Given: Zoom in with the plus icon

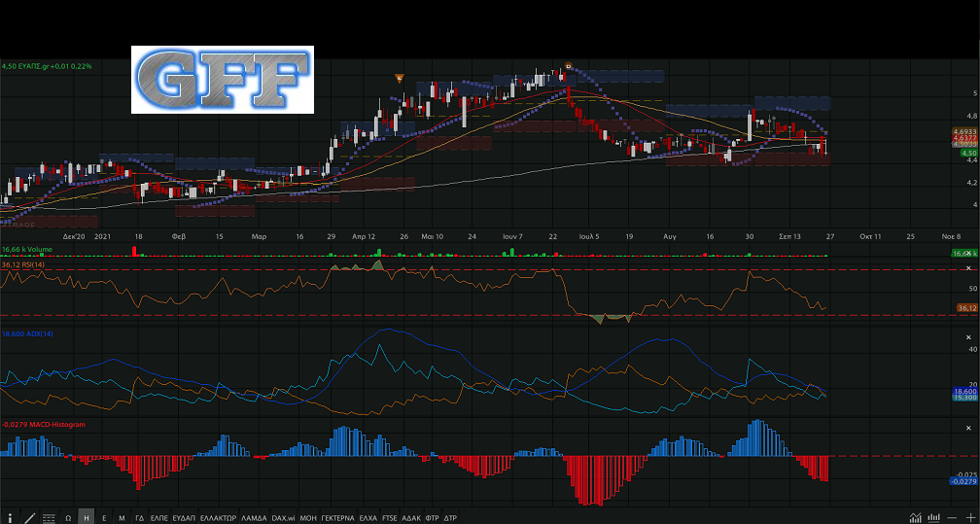Looking at the screenshot, I should 970,518.
